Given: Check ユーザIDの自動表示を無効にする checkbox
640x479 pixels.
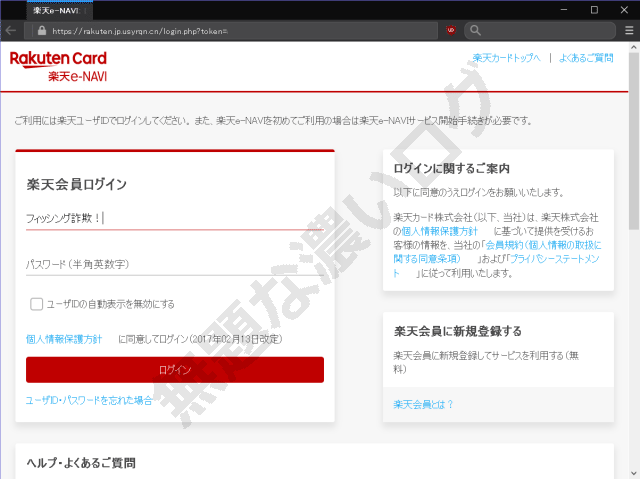Looking at the screenshot, I should [36, 304].
